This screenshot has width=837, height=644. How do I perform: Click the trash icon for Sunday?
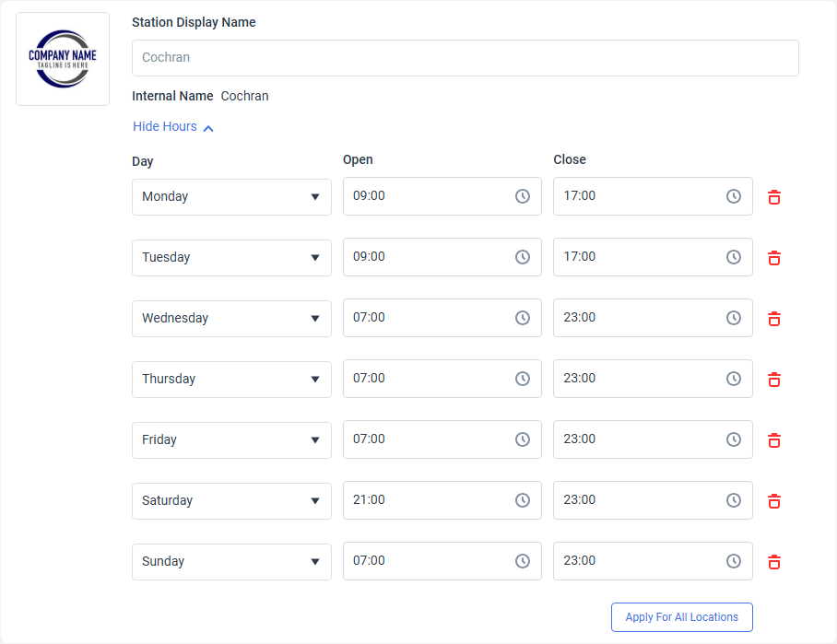774,561
